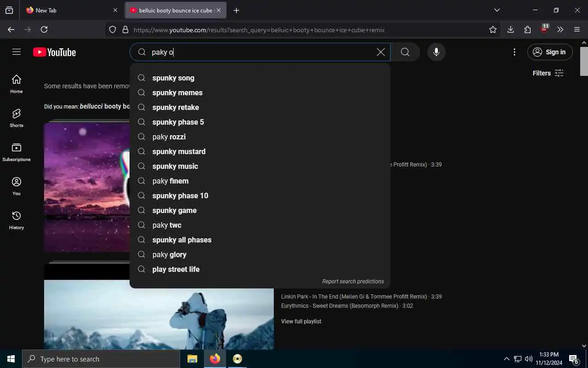
Task: Go back with the browser back arrow
Action: point(11,29)
